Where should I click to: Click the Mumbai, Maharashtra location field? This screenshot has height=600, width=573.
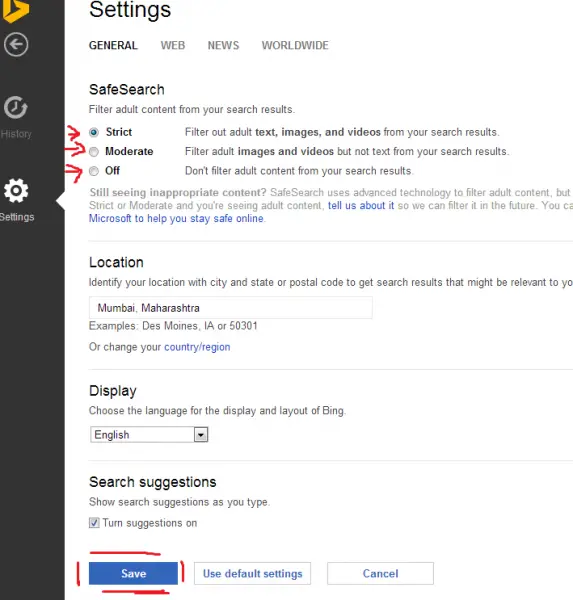pyautogui.click(x=230, y=308)
